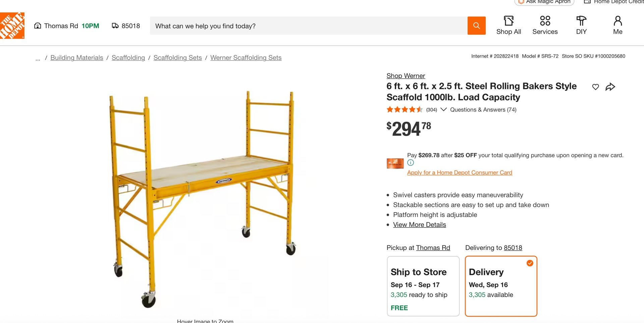Select the Delivery fulfillment option
Viewport: 644px width, 323px height.
point(501,286)
